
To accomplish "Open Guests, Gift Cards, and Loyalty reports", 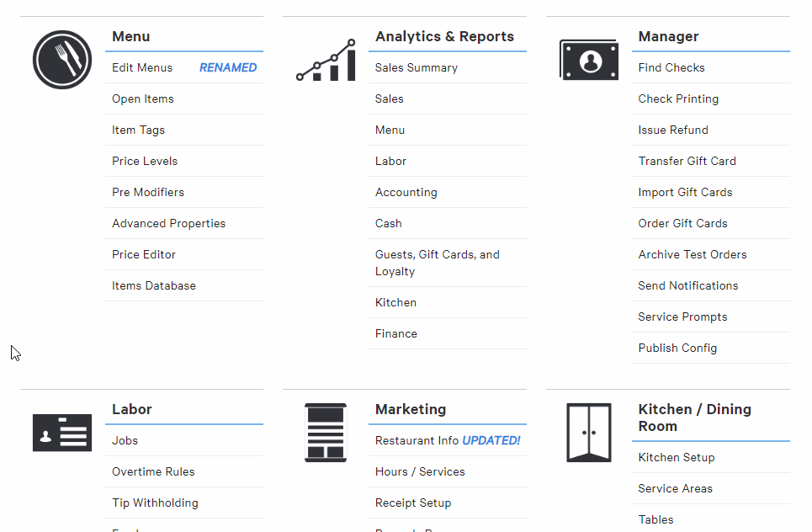I will (438, 263).
